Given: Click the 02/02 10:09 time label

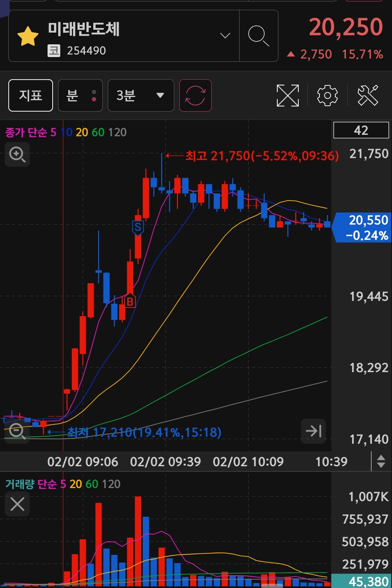Looking at the screenshot, I should pos(248,462).
